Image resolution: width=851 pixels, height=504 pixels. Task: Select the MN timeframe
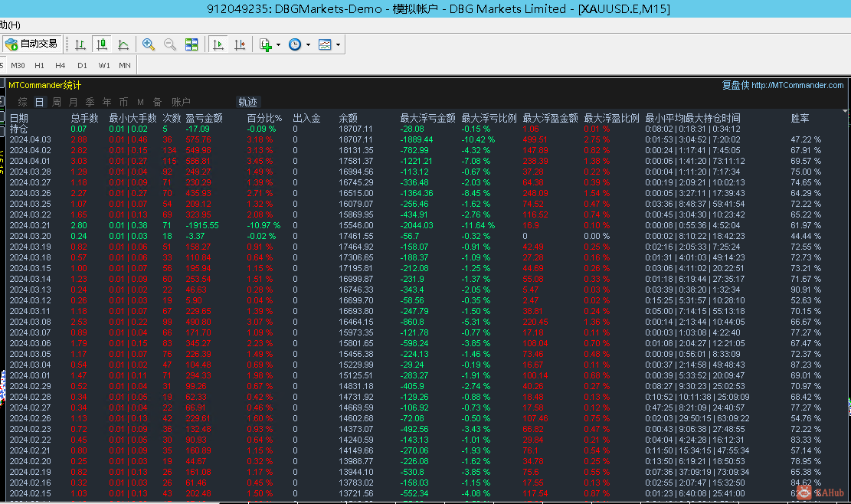pyautogui.click(x=125, y=65)
